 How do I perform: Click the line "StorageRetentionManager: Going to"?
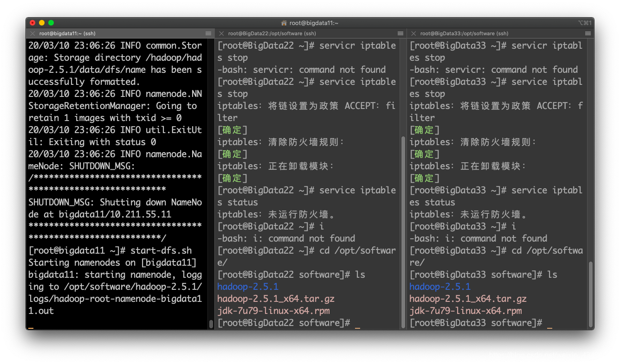coord(113,106)
